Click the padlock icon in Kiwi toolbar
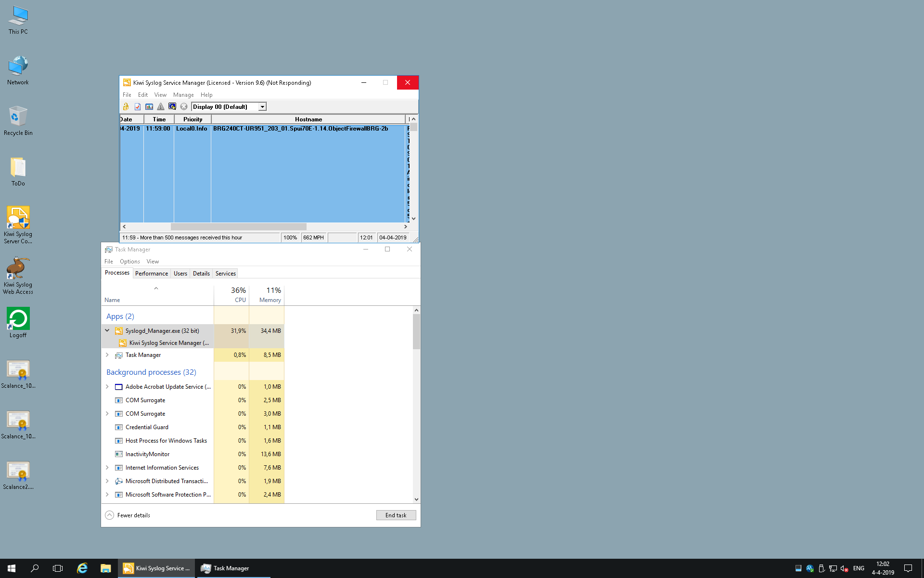This screenshot has width=924, height=578. pyautogui.click(x=126, y=106)
